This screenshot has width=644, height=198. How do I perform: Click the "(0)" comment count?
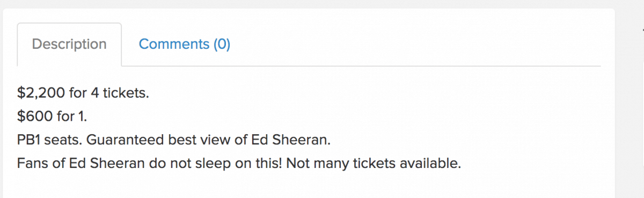click(222, 44)
